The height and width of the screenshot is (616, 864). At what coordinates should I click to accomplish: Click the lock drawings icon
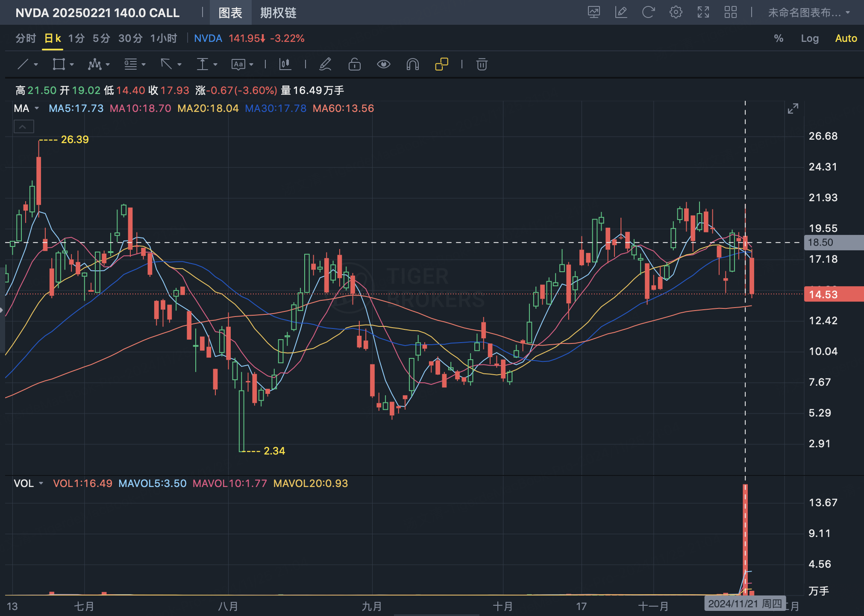tap(354, 65)
